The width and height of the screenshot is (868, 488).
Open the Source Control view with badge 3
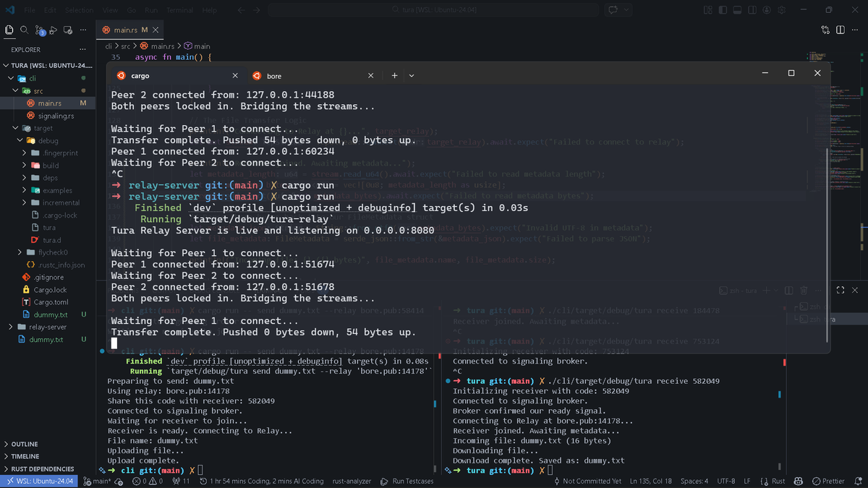pyautogui.click(x=39, y=30)
